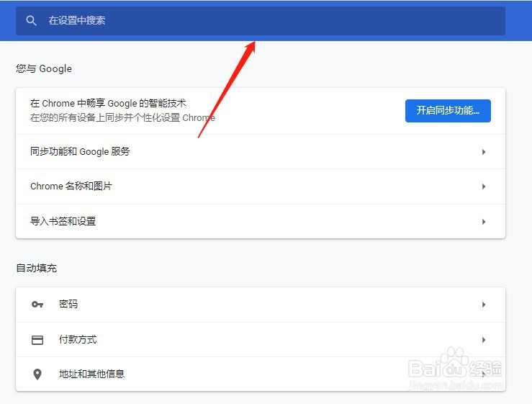Expand the 同步功能和 Google 服务 arrow
The image size is (532, 404).
484,152
